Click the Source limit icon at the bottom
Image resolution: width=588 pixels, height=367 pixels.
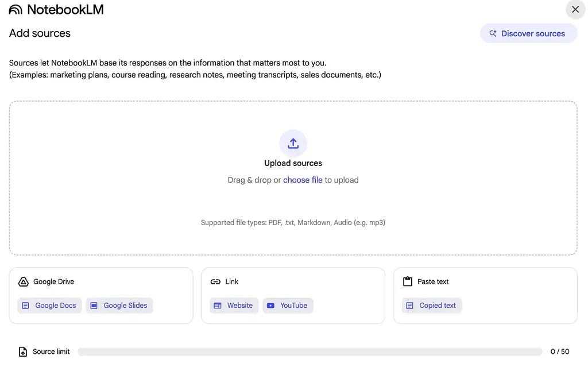pyautogui.click(x=22, y=351)
